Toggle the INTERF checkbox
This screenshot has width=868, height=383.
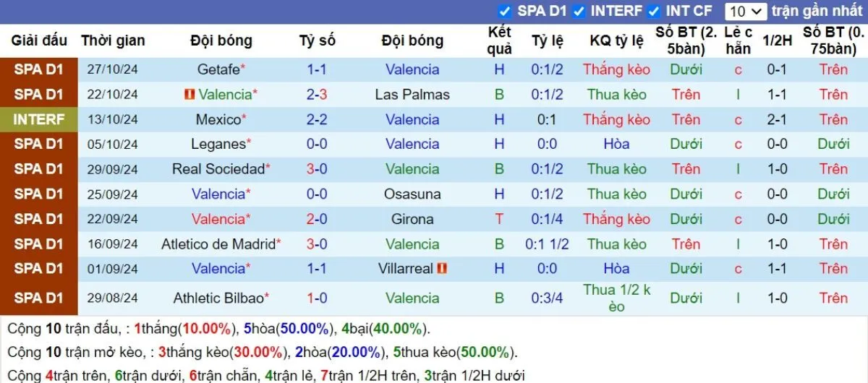point(579,11)
